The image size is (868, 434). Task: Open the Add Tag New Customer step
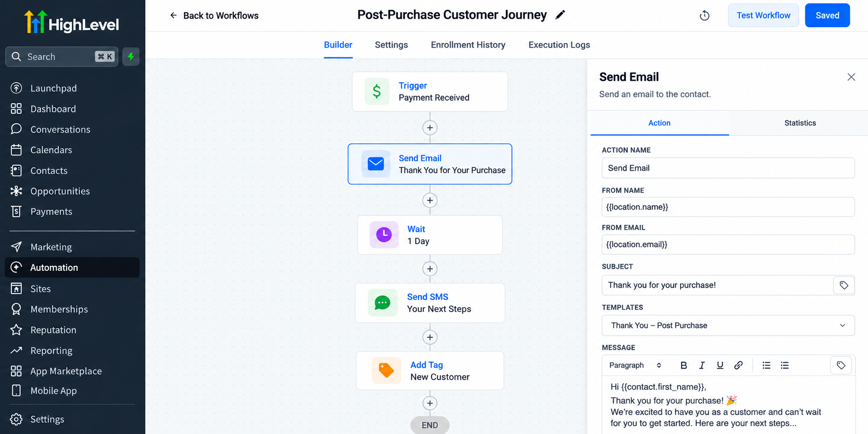click(430, 371)
